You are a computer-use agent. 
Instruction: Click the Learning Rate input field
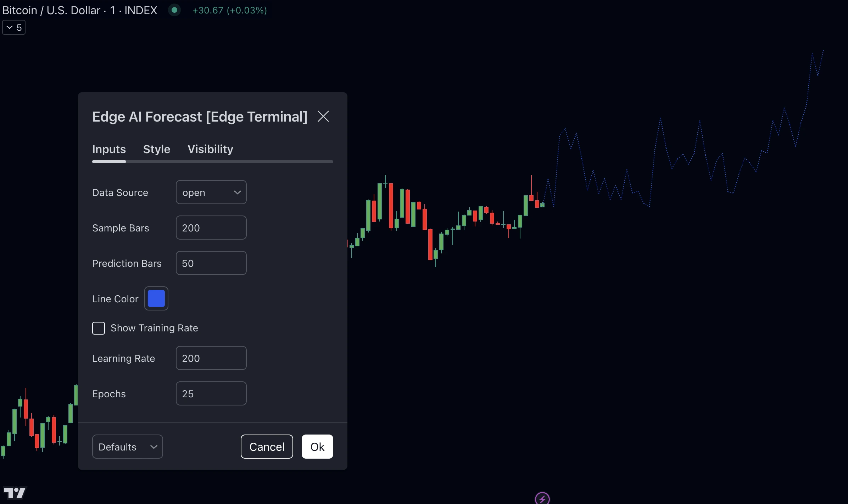tap(211, 358)
